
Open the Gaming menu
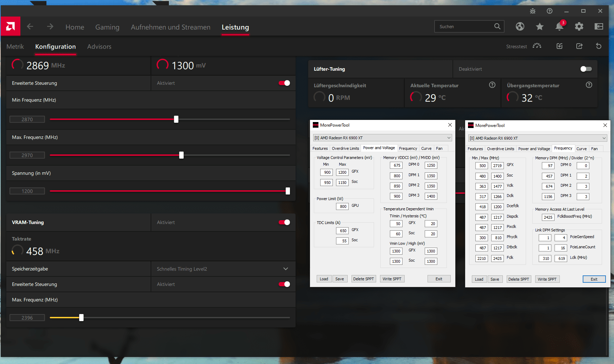107,27
